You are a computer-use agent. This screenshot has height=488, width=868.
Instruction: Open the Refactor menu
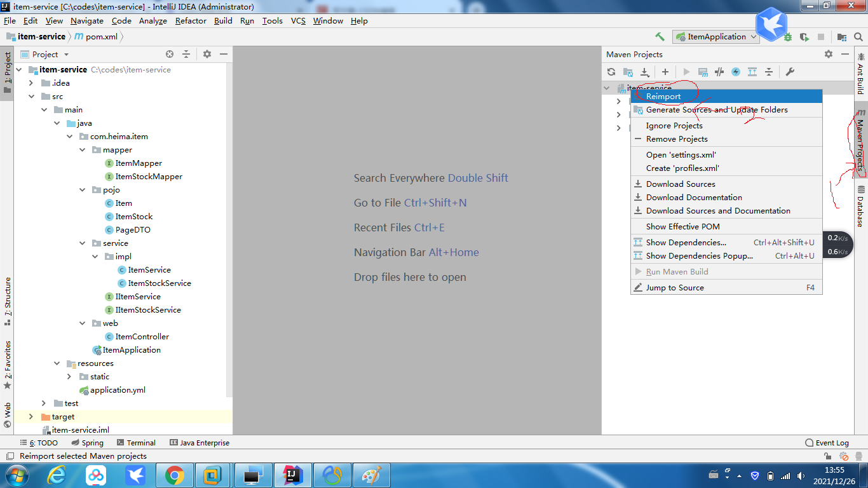tap(191, 21)
